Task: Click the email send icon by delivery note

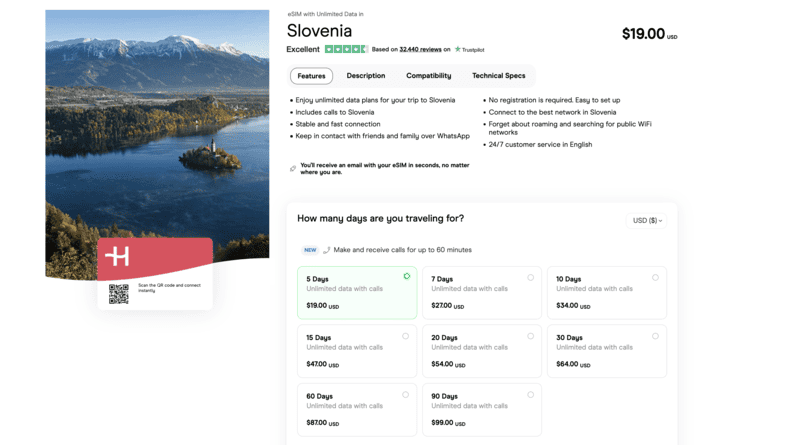Action: pos(293,168)
